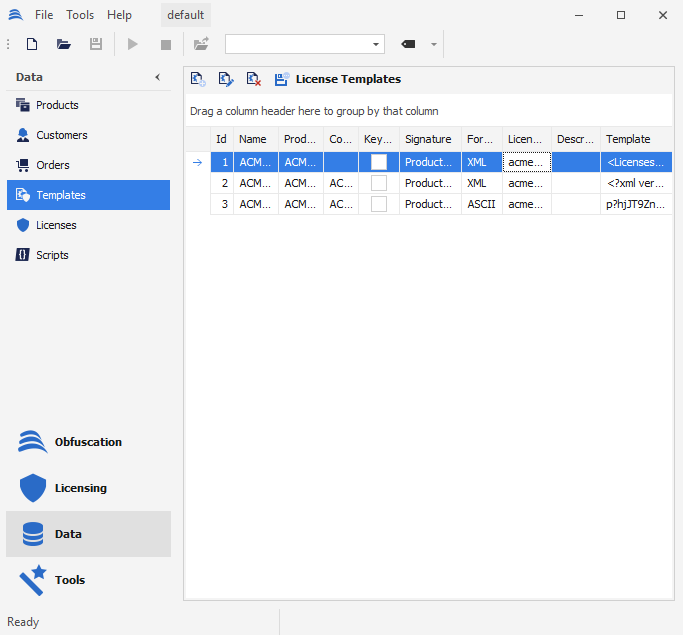The height and width of the screenshot is (635, 683).
Task: Toggle the Key checkbox in row 2
Action: [379, 183]
